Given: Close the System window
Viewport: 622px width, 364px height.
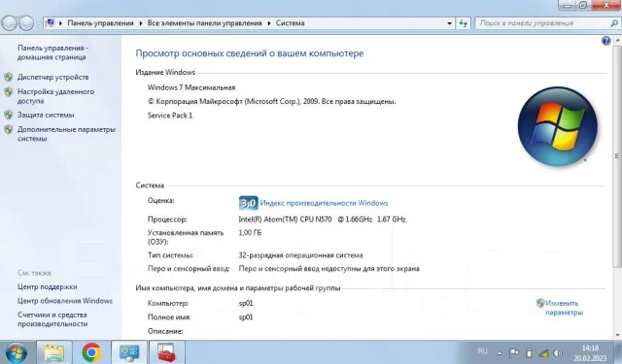Looking at the screenshot, I should point(606,5).
